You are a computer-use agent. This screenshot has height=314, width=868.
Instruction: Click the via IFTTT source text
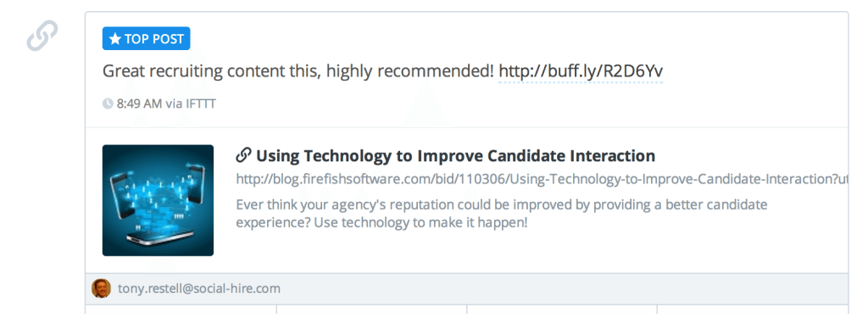click(x=191, y=104)
